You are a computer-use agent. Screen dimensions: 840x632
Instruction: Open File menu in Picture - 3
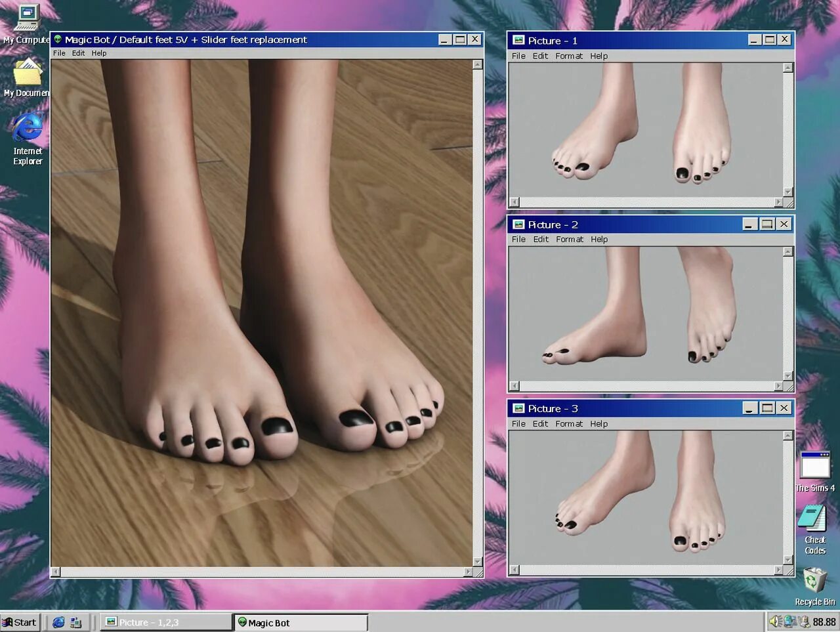tap(518, 423)
